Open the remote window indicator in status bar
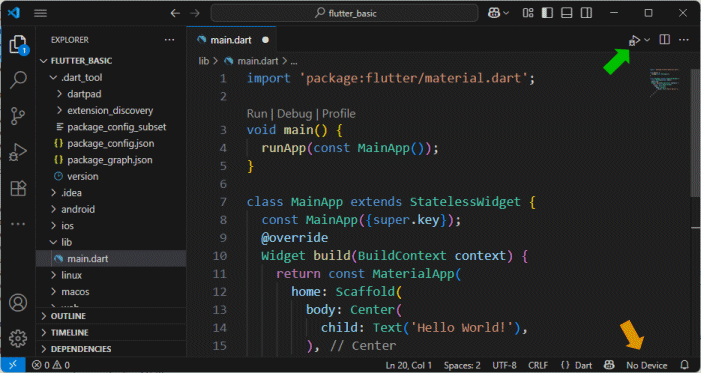701x373 pixels. point(13,365)
